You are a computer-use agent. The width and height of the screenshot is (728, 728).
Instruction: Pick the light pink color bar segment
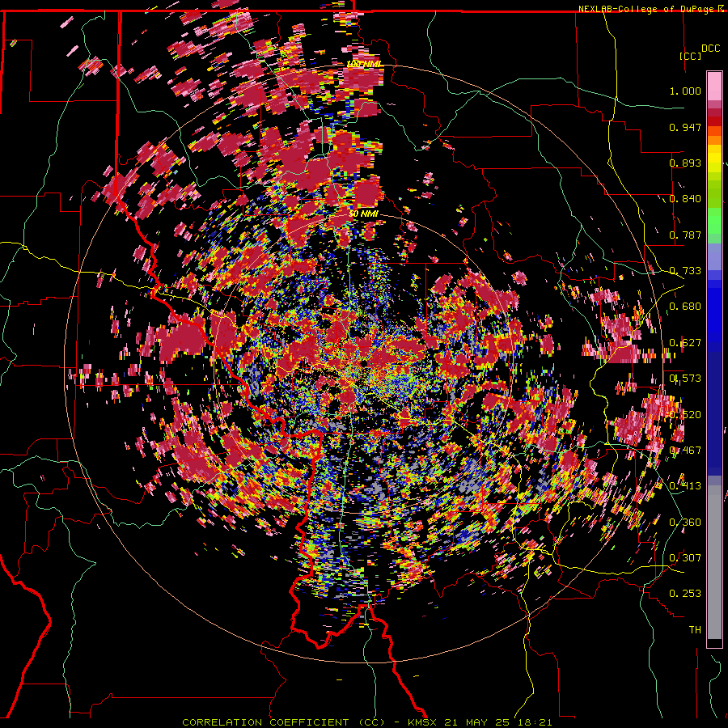click(x=714, y=87)
